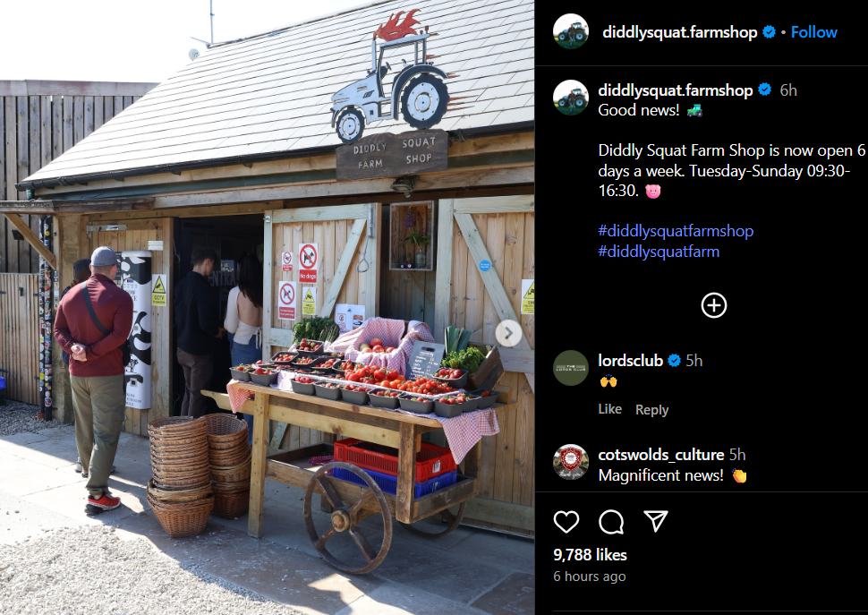Open diddlysquat.farmshop header profile picture
The image size is (868, 615).
pyautogui.click(x=571, y=31)
